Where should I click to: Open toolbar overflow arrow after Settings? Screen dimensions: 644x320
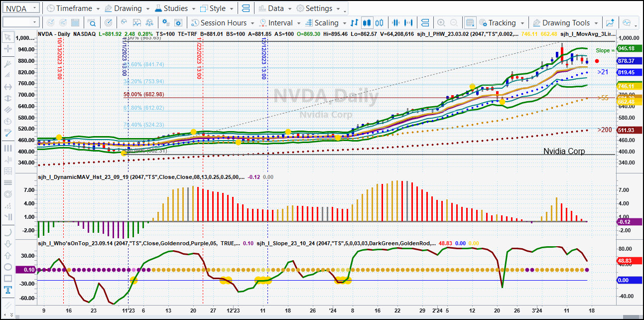coord(346,10)
